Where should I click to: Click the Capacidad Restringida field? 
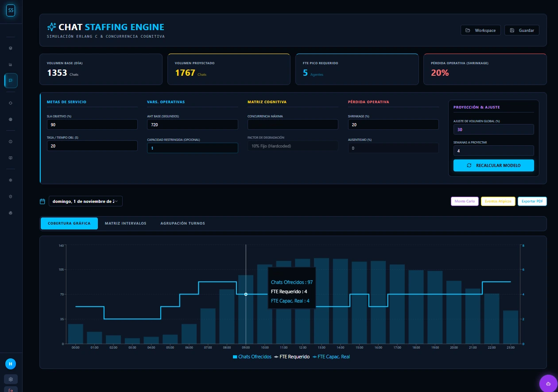(193, 148)
